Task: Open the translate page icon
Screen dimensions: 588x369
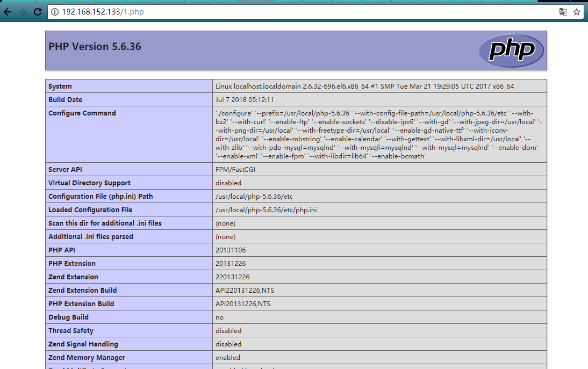Action: coord(563,12)
